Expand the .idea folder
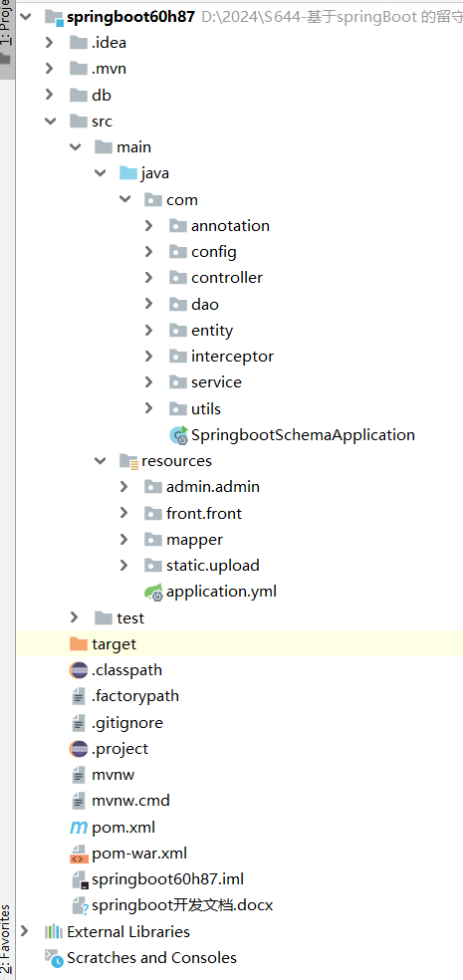463x980 pixels. point(50,43)
